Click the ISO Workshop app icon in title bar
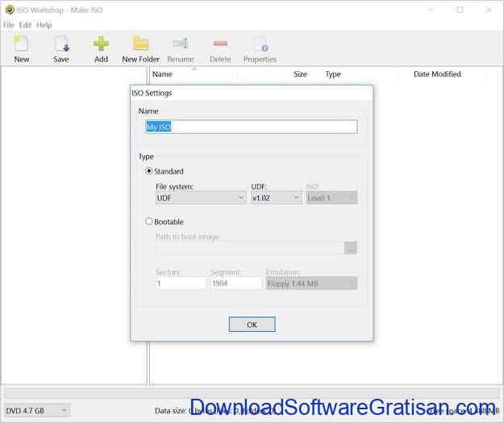Viewport: 504px width, 423px height. point(10,10)
